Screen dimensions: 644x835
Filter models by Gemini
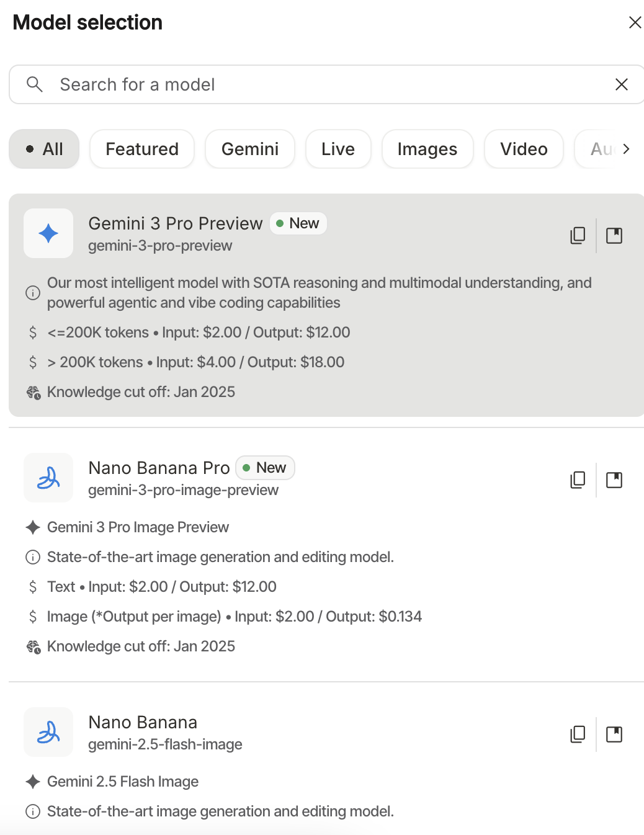click(x=250, y=149)
